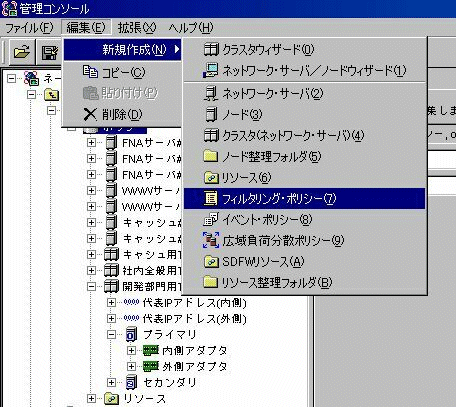Click the node tower icon beside ノード(3)

211,114
